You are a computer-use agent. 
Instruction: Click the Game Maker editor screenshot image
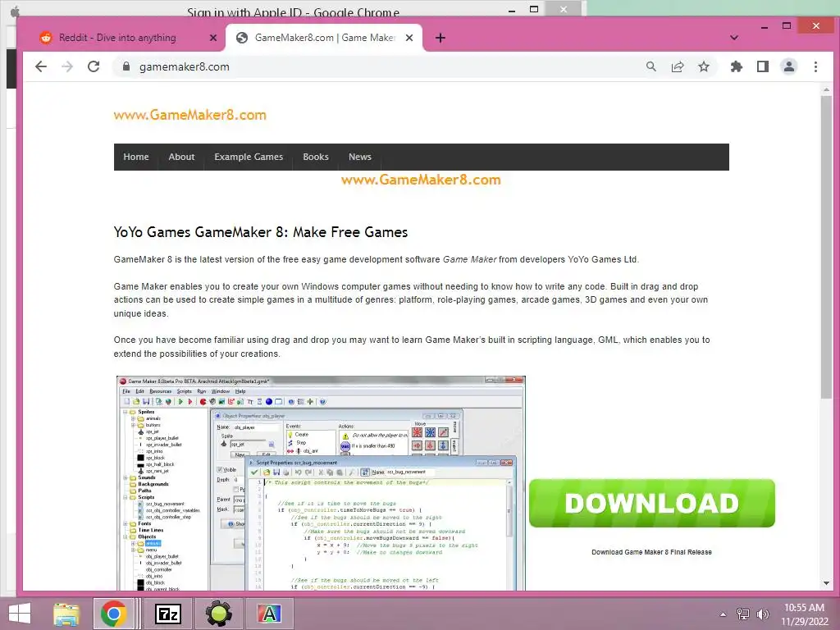(x=321, y=483)
